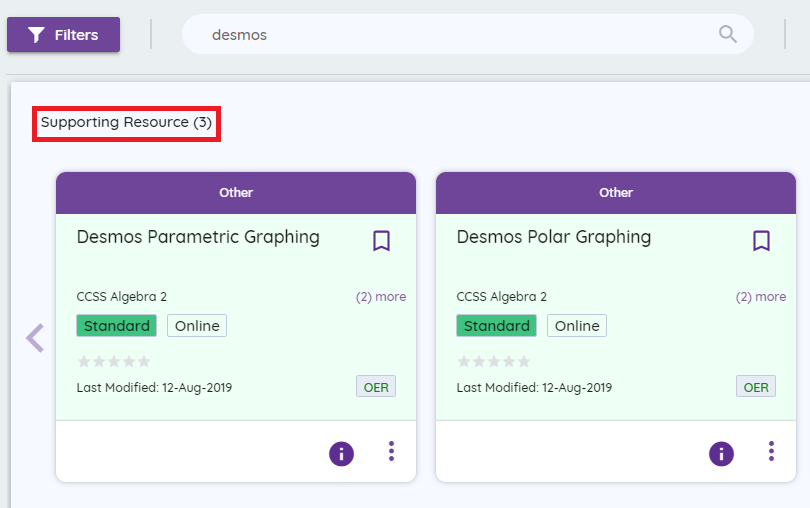Bookmark Desmos Parametric Graphing resource
The width and height of the screenshot is (810, 508).
point(381,241)
